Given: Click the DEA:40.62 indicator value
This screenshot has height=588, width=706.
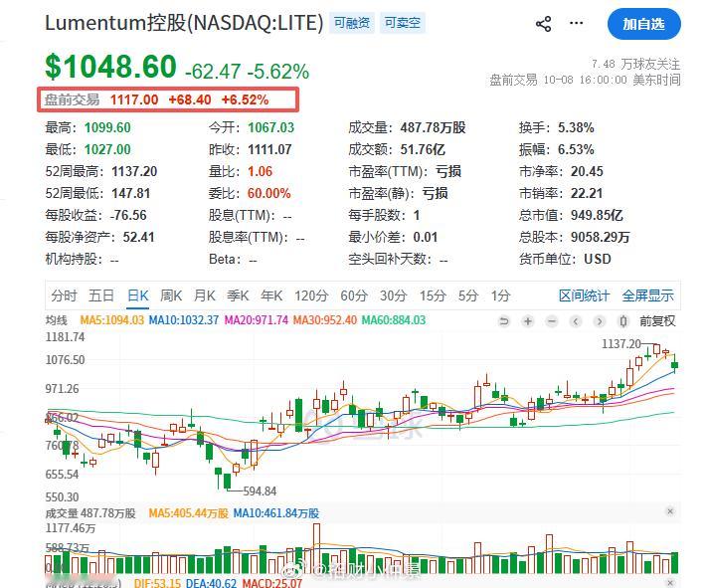Looking at the screenshot, I should pos(211,583).
